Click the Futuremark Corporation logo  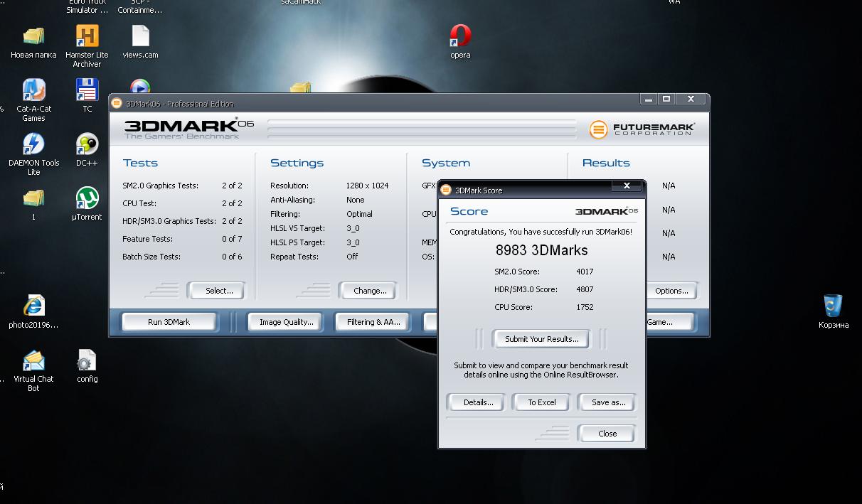642,129
